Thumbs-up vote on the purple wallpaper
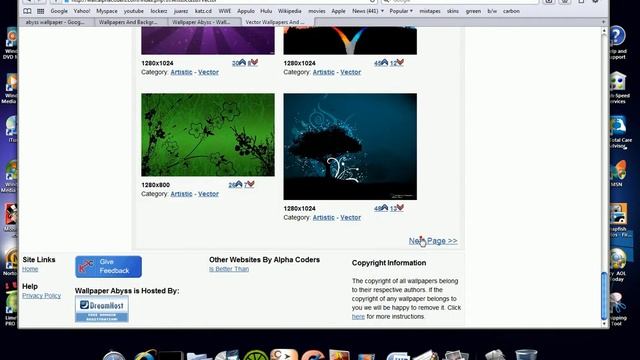Image resolution: width=640 pixels, height=360 pixels. (239, 63)
